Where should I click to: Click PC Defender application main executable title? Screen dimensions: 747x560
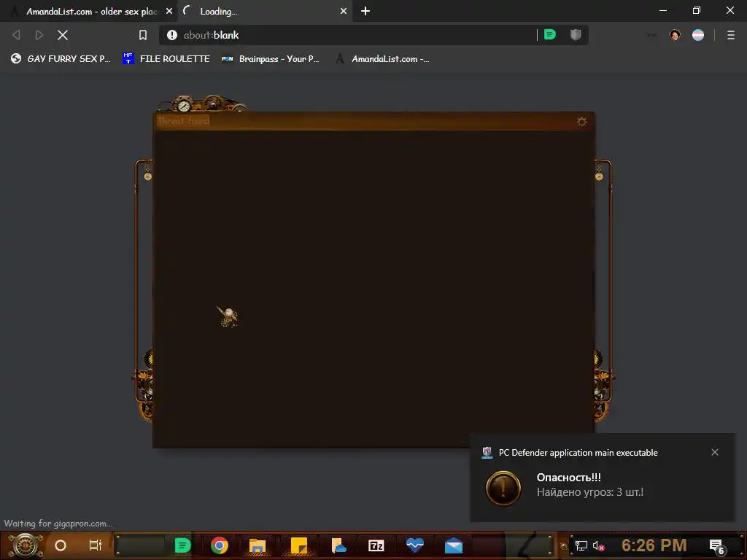click(578, 452)
